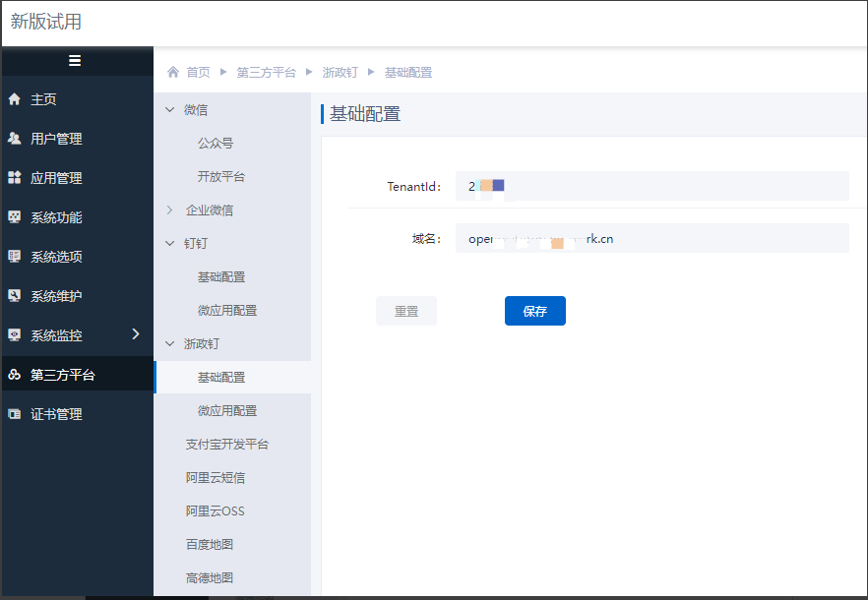Click the breadcrumb home icon
Image resolution: width=868 pixels, height=600 pixels.
(173, 72)
